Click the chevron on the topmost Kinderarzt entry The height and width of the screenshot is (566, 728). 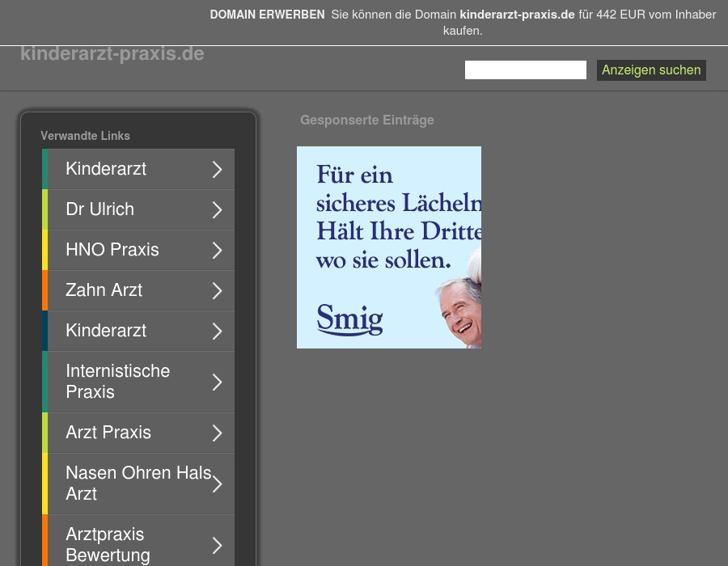pyautogui.click(x=217, y=170)
